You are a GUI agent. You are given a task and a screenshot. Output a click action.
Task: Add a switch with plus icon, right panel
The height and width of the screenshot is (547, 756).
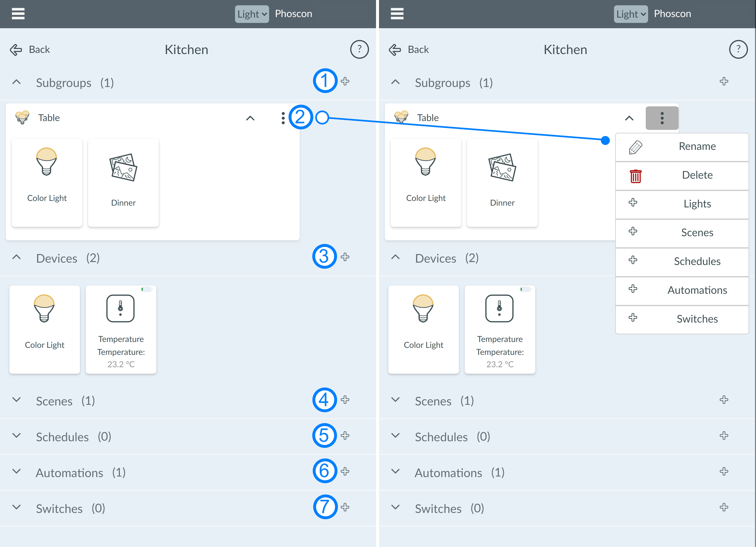pyautogui.click(x=724, y=507)
